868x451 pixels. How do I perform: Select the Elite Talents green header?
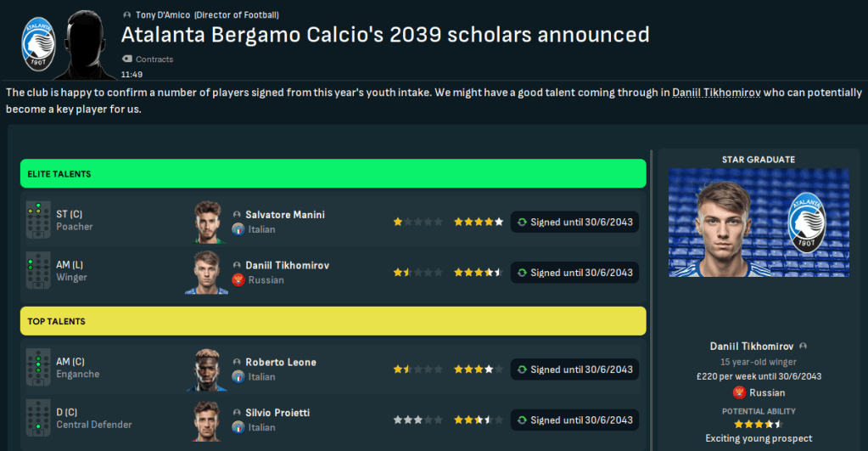pos(333,174)
